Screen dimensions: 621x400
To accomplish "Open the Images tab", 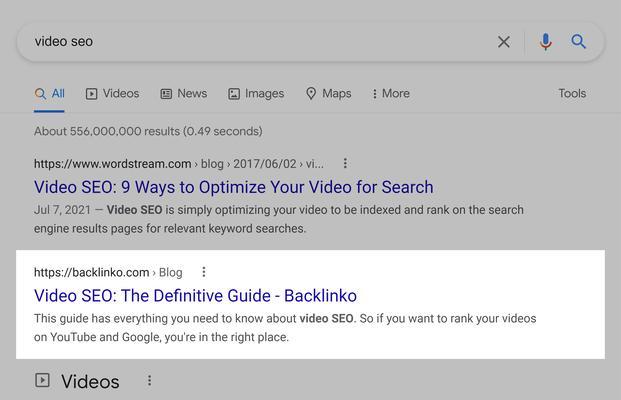I will pos(256,94).
